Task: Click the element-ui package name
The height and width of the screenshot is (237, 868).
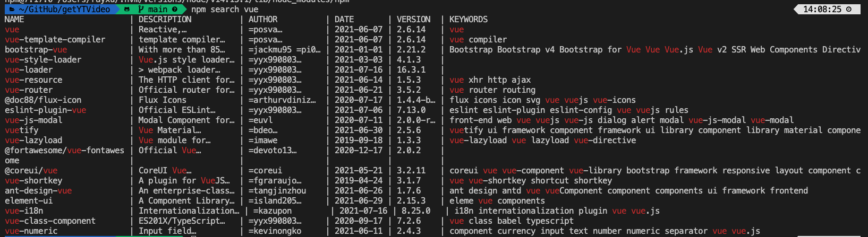Action: [x=29, y=201]
